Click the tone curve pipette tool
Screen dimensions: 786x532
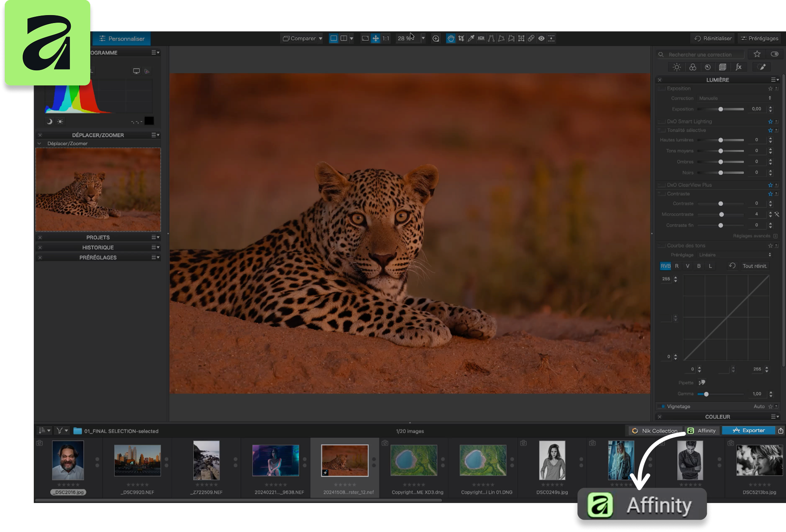(702, 383)
